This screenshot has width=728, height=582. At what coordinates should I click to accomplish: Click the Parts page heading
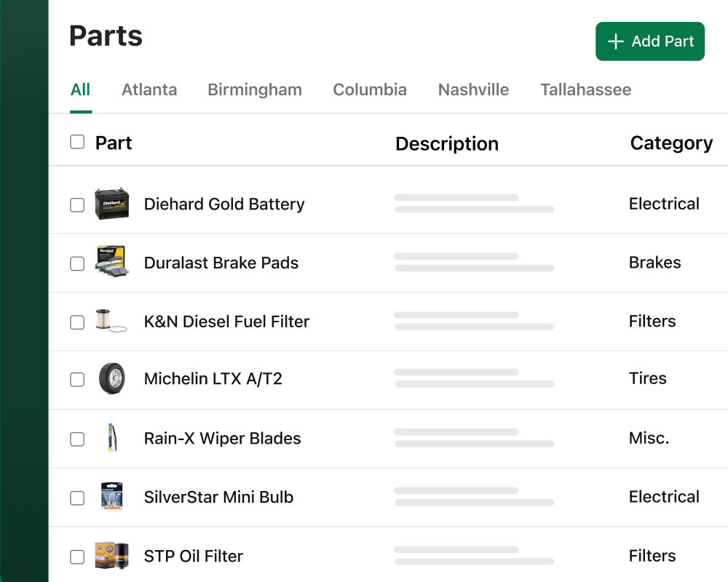coord(106,36)
